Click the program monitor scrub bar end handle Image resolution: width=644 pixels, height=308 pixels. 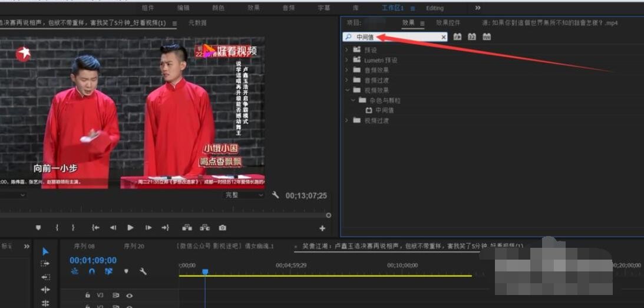(329, 215)
